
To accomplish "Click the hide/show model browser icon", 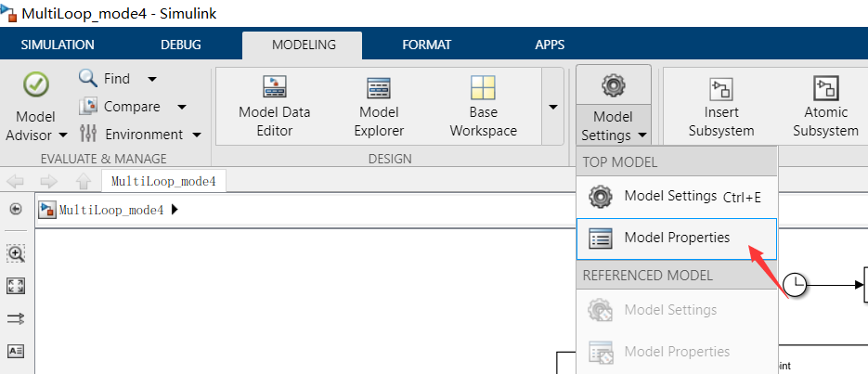I will [16, 209].
